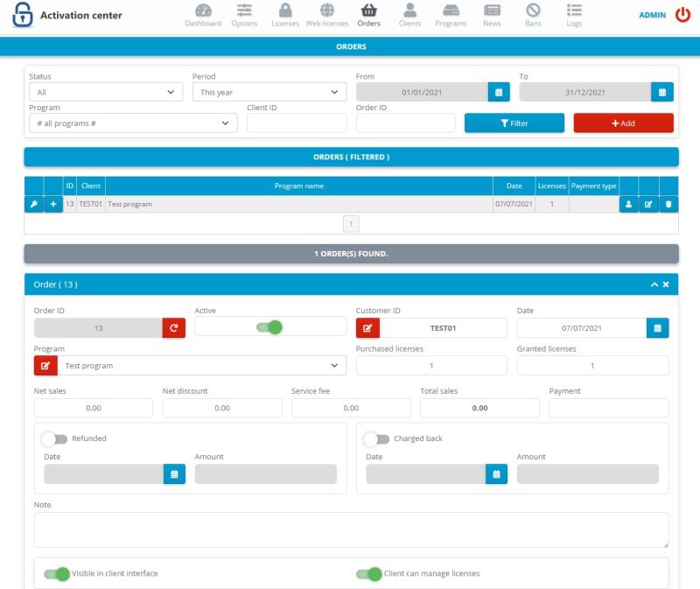This screenshot has height=589, width=700.
Task: Sort by Program name column header
Action: coord(299,186)
